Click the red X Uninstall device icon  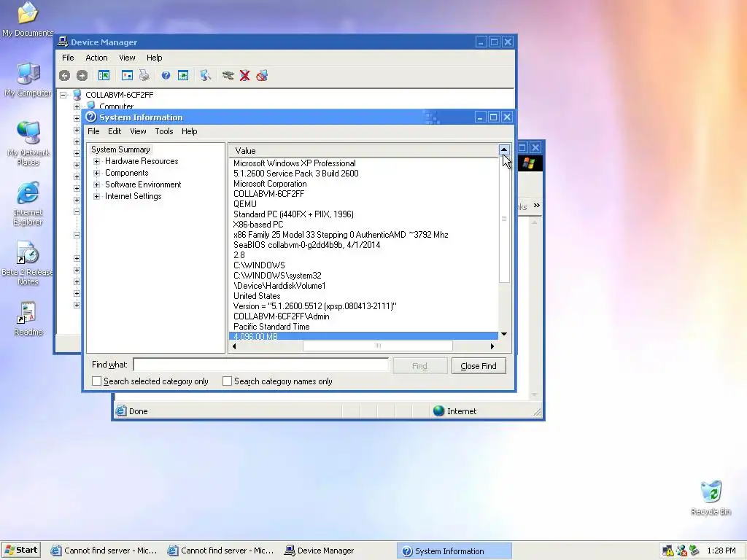tap(245, 75)
